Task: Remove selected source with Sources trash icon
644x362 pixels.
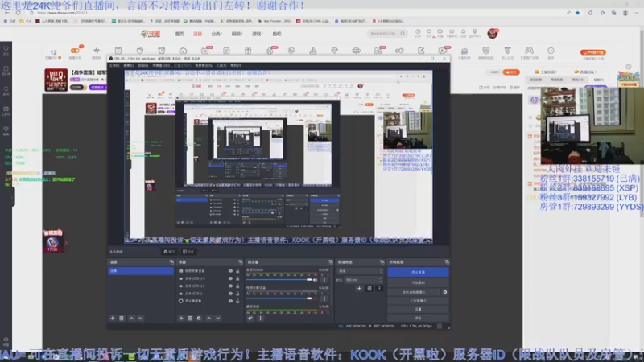Action: point(190,318)
